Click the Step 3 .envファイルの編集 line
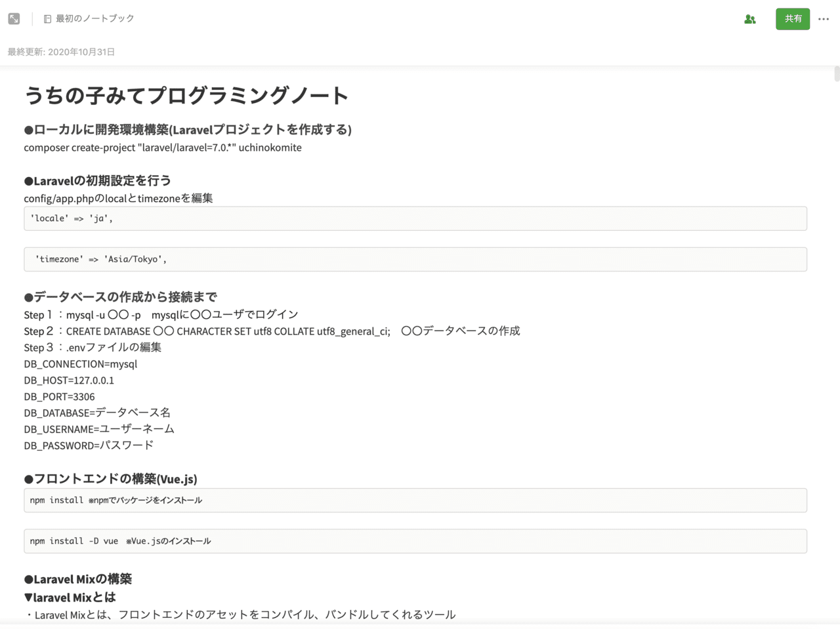 click(93, 348)
